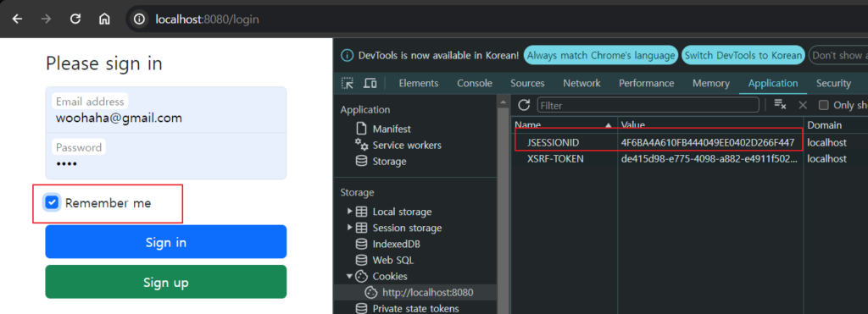This screenshot has width=868, height=314.
Task: Switch to the Network tab
Action: coord(581,84)
